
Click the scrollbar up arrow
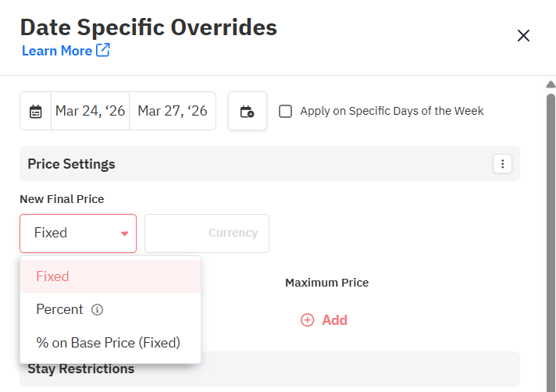pyautogui.click(x=551, y=84)
